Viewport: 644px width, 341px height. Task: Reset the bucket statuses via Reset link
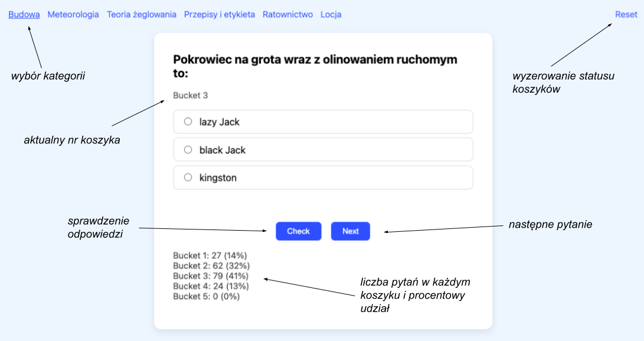[x=626, y=14]
